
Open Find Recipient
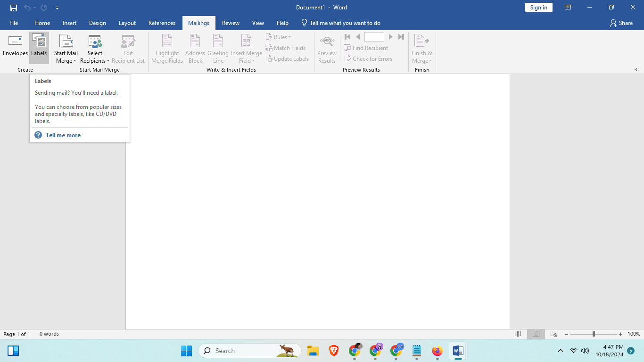(367, 48)
